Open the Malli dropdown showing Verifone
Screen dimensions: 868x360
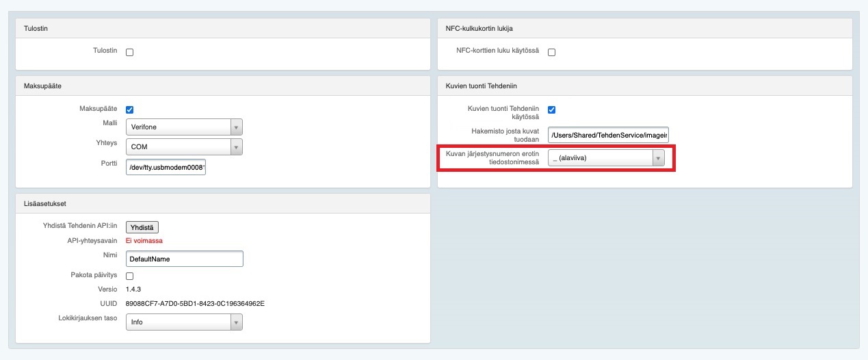point(184,127)
